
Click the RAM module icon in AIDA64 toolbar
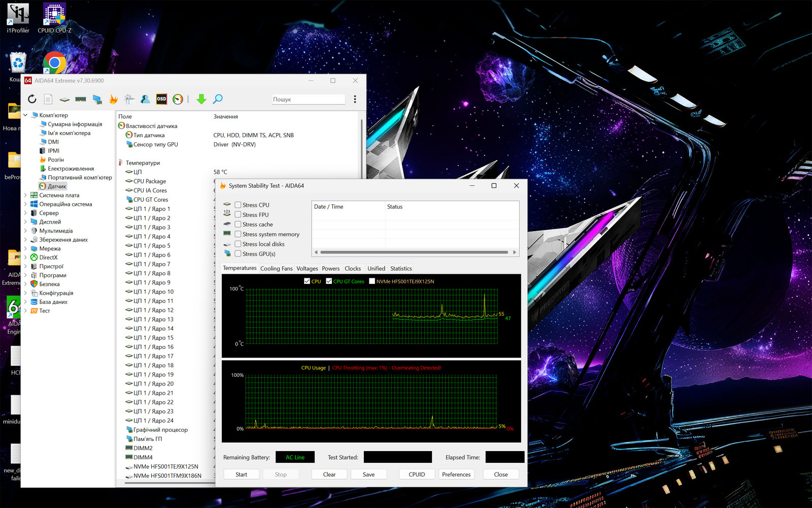(x=81, y=99)
